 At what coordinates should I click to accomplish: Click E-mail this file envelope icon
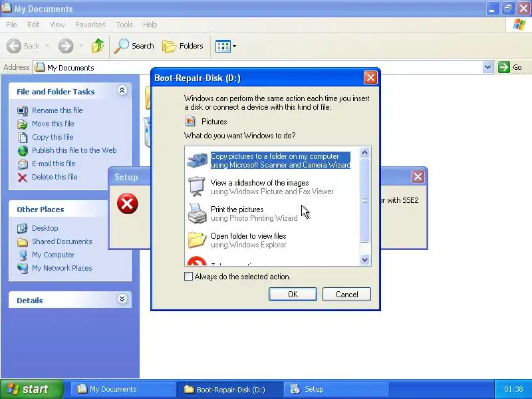(x=23, y=164)
